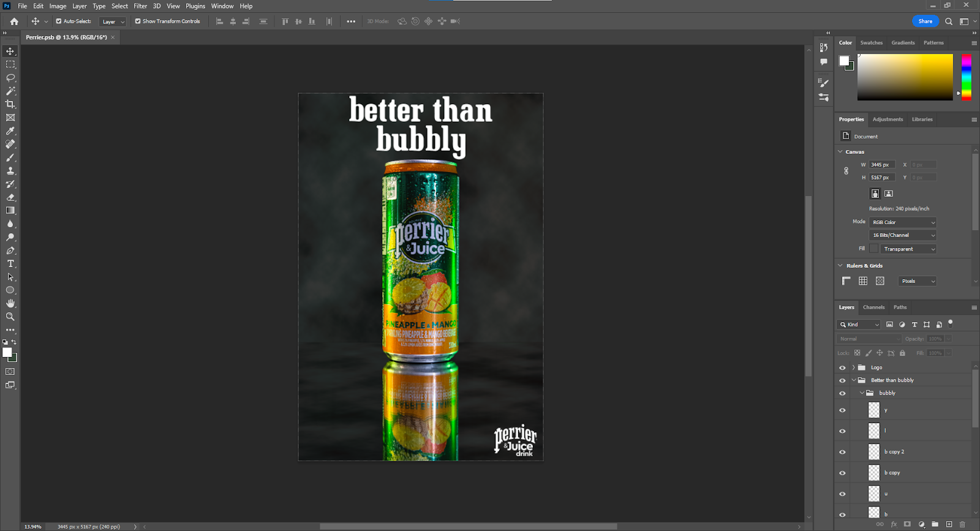Select the Lasso tool

[x=10, y=78]
